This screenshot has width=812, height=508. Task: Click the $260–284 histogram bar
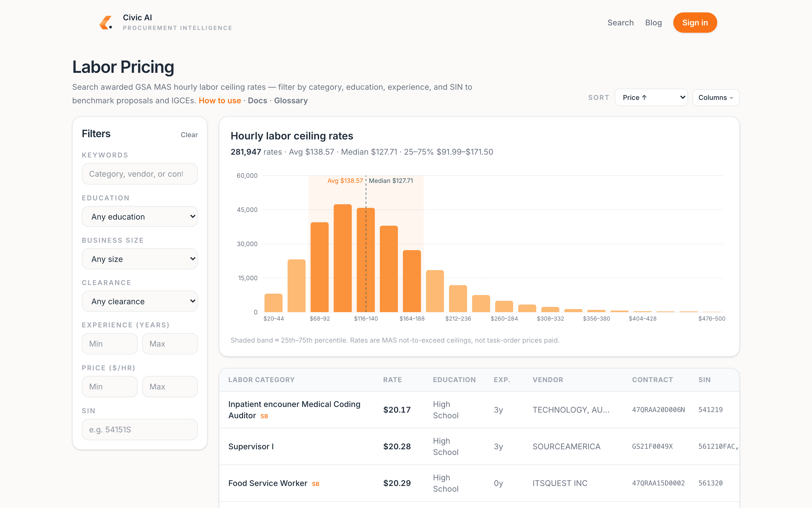pyautogui.click(x=504, y=306)
